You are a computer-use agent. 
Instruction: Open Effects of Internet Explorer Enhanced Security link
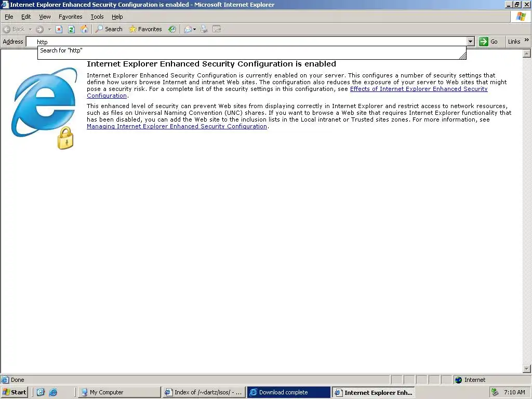pos(419,89)
